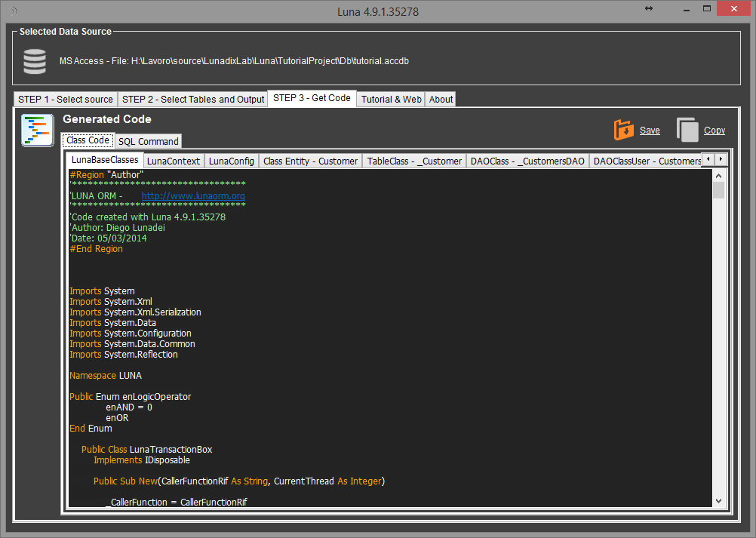Image resolution: width=756 pixels, height=538 pixels.
Task: Click the 'Implements IDisposable' line
Action: pos(142,460)
